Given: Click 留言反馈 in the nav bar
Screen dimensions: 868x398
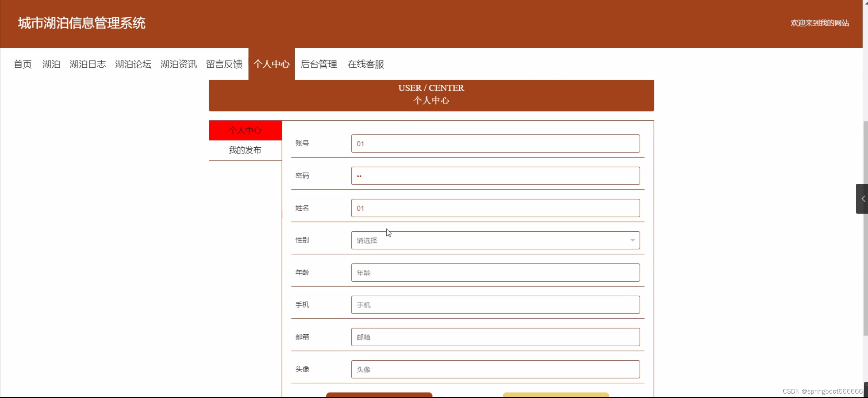Looking at the screenshot, I should point(224,64).
